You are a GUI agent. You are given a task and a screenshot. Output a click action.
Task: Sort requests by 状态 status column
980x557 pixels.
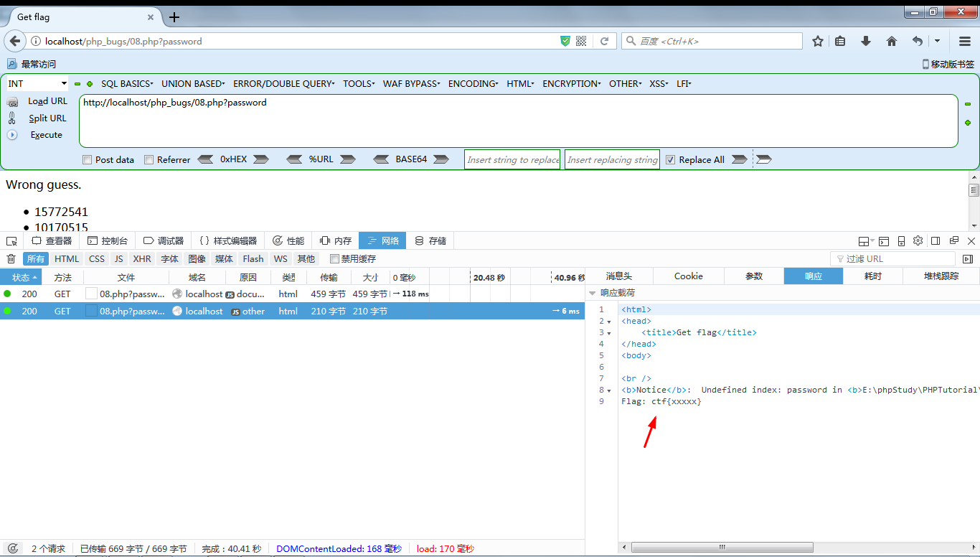click(x=21, y=277)
